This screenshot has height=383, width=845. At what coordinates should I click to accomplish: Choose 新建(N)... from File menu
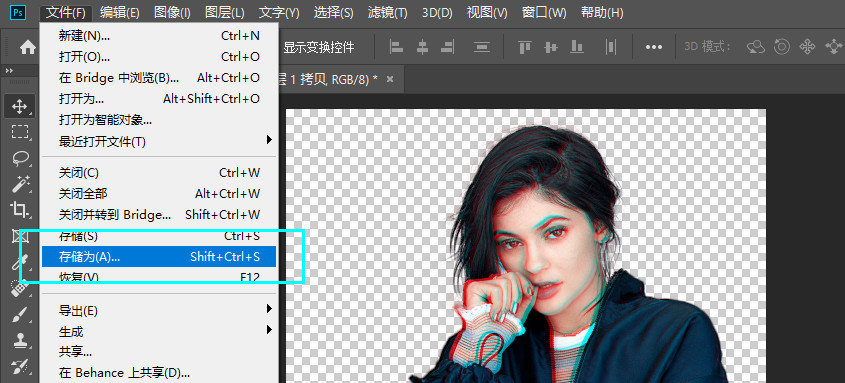159,36
